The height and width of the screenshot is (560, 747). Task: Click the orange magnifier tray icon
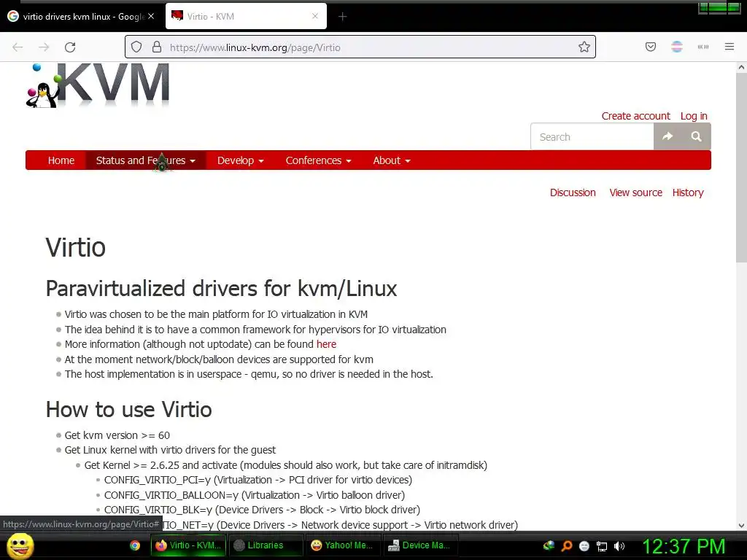tap(567, 546)
